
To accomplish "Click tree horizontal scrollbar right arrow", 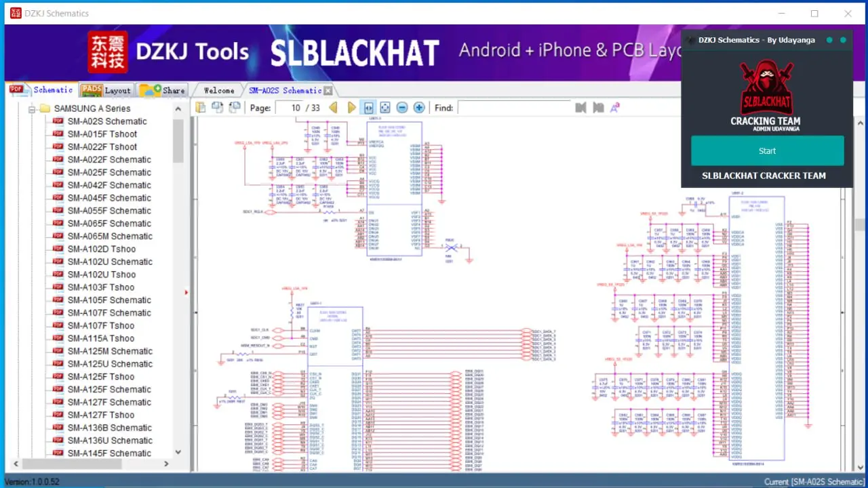I will (167, 464).
